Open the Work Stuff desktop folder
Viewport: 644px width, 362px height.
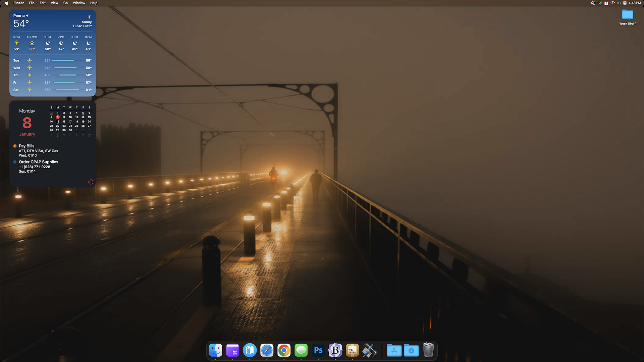627,15
